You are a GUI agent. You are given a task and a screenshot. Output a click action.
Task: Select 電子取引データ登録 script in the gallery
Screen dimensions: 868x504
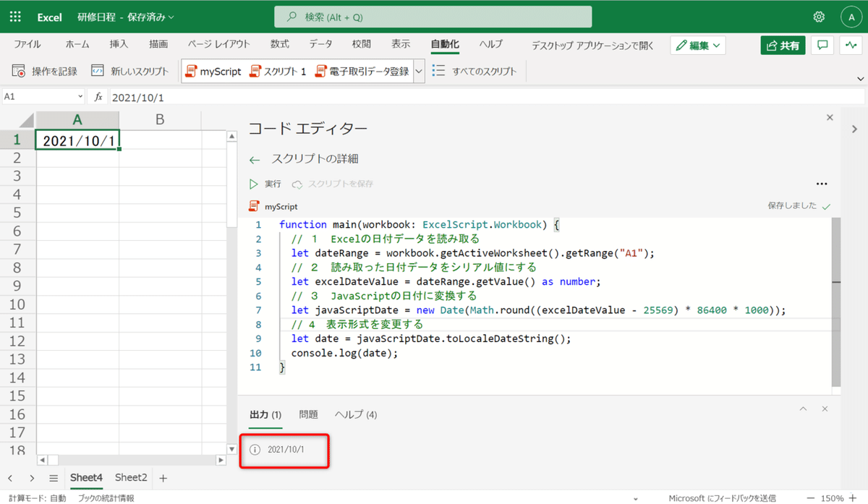[362, 72]
